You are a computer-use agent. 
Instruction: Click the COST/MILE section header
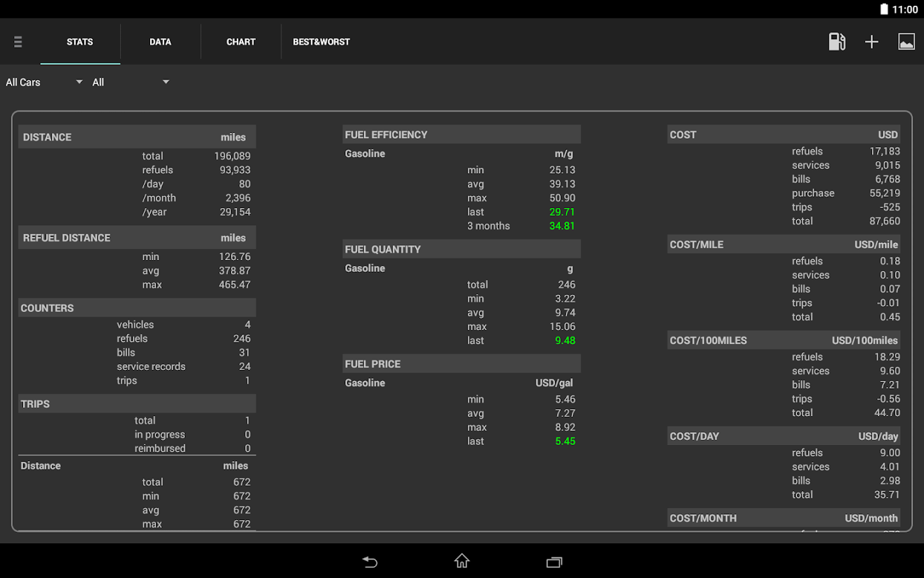(x=783, y=244)
